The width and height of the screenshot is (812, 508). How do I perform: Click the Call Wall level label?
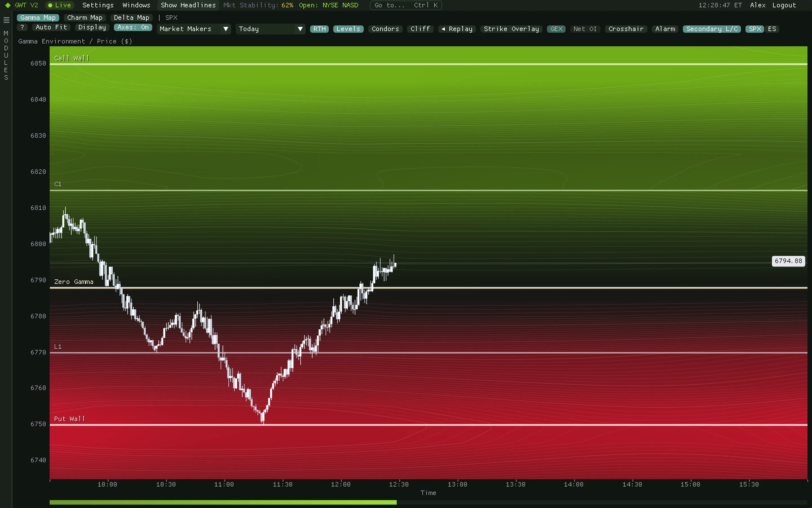click(x=71, y=58)
